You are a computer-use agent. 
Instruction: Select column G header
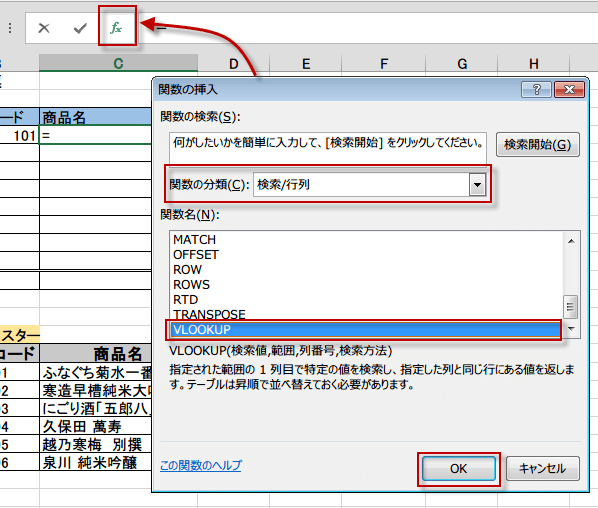(x=462, y=64)
